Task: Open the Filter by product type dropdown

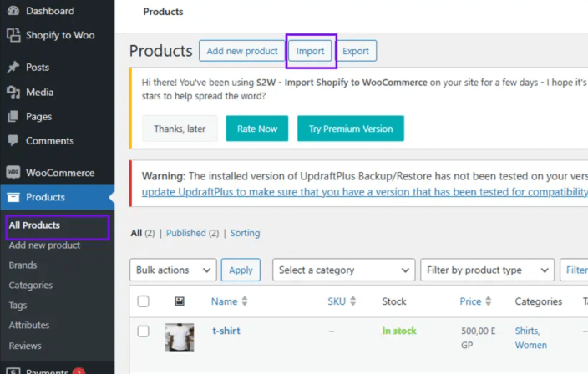Action: tap(486, 270)
